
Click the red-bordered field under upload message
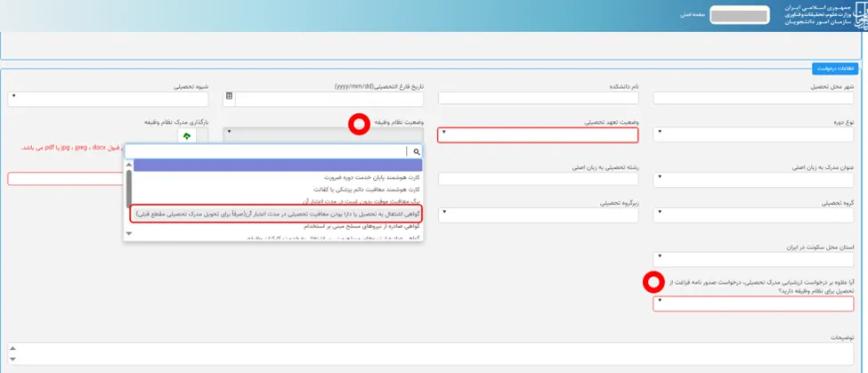point(65,179)
